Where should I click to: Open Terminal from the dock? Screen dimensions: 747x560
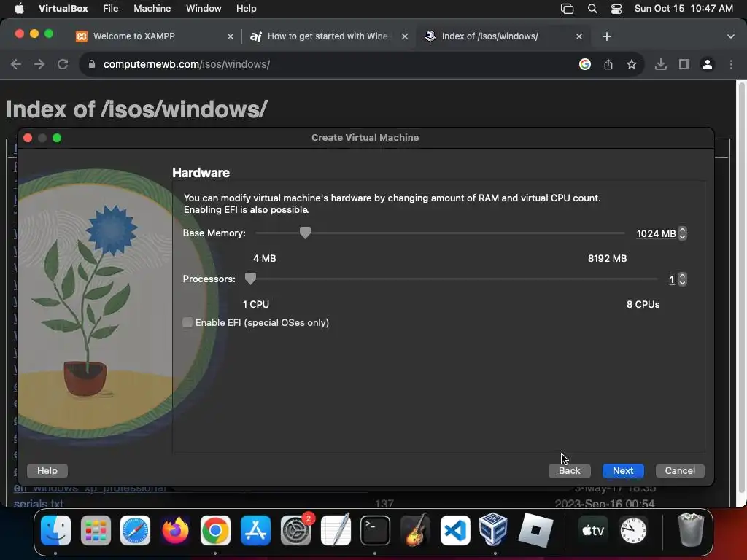[375, 530]
